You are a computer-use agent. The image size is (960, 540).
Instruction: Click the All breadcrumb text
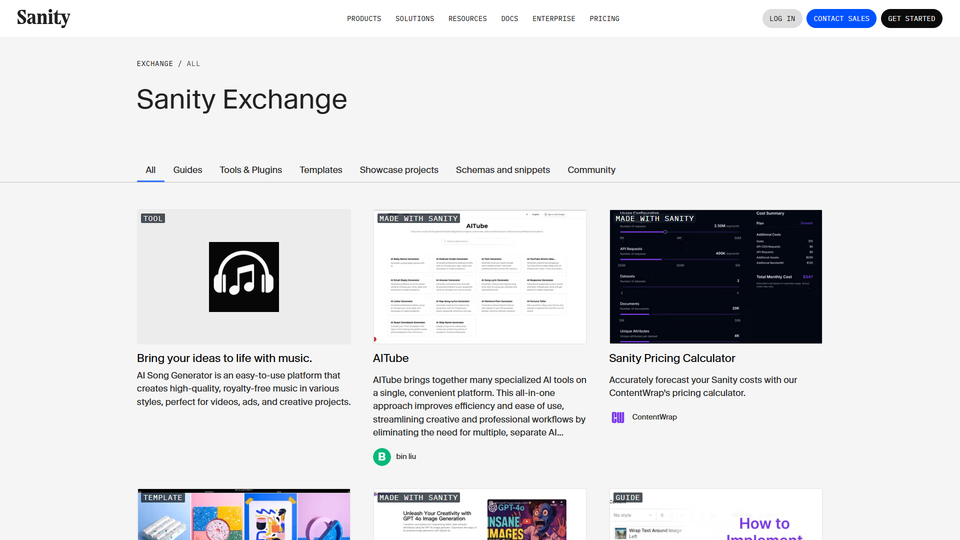(193, 64)
